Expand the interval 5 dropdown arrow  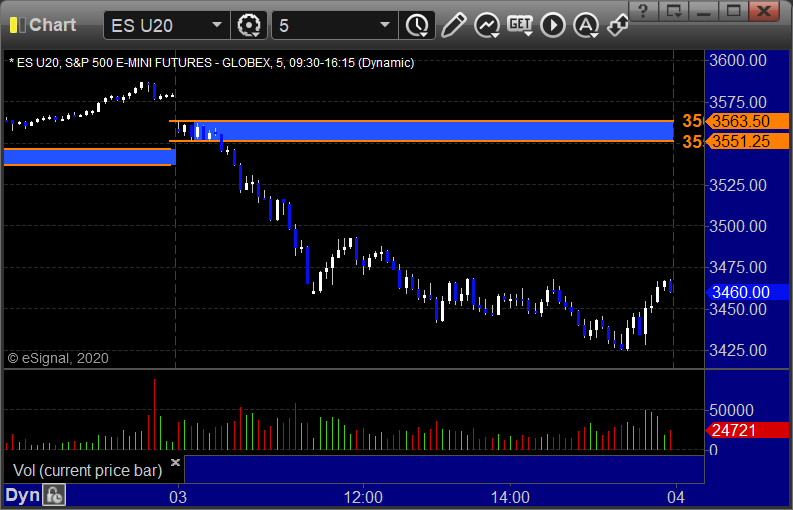coord(384,25)
